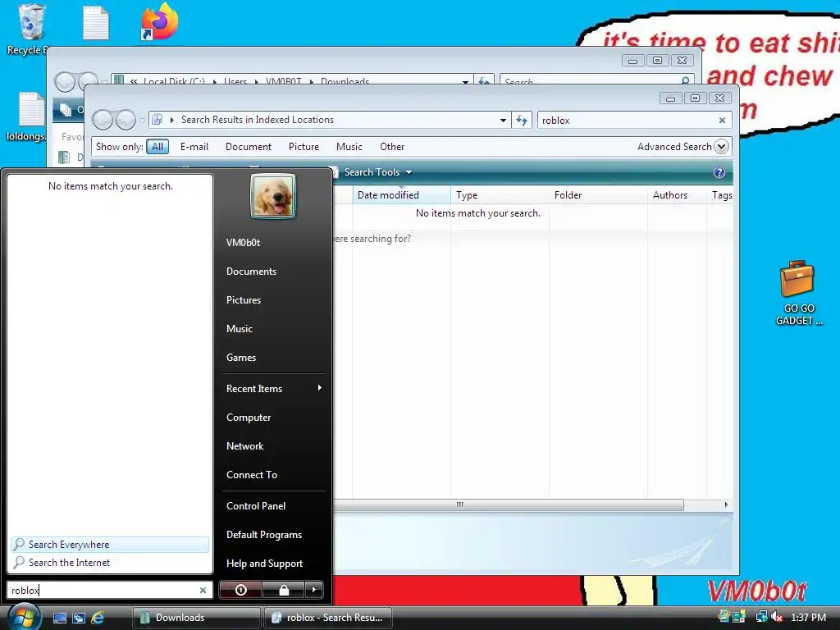Filter results by Music
Image resolution: width=840 pixels, height=630 pixels.
click(x=349, y=147)
